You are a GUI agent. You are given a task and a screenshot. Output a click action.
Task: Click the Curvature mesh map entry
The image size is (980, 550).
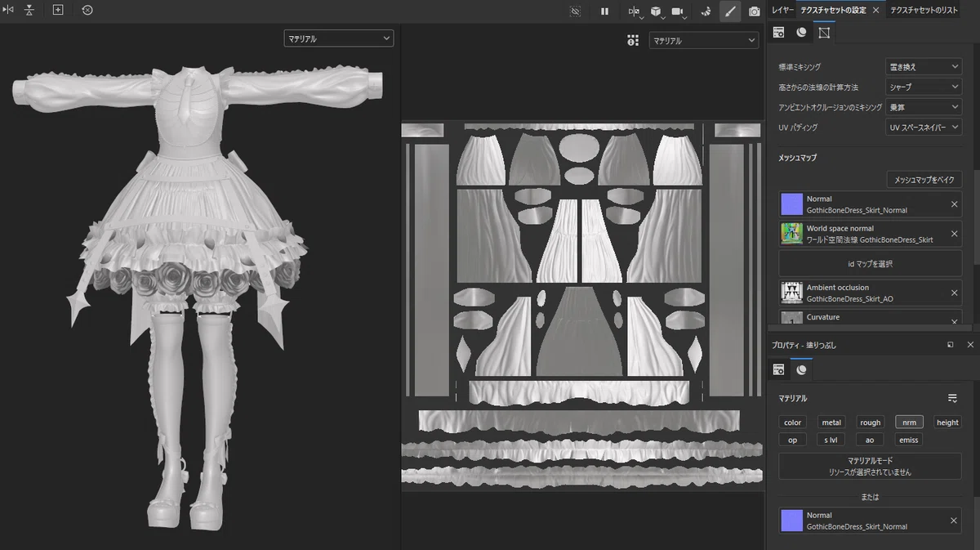871,318
